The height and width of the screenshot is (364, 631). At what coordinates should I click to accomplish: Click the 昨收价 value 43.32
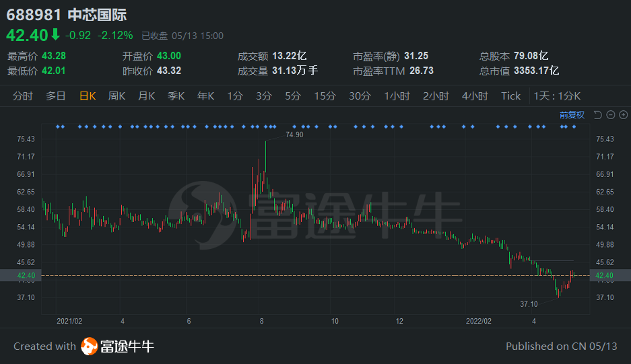(x=169, y=71)
